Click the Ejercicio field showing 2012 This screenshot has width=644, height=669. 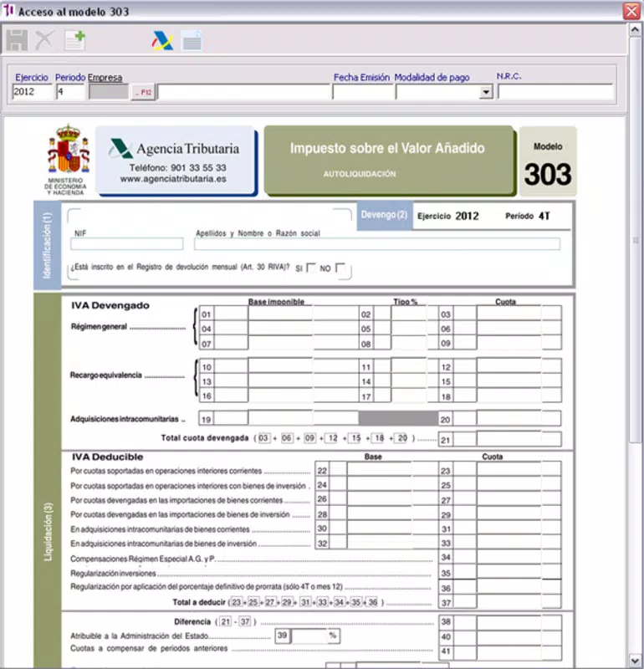32,92
